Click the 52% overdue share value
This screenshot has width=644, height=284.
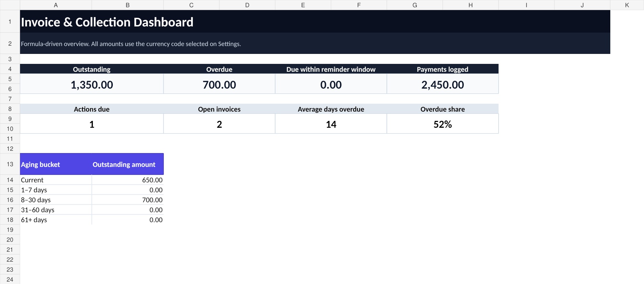click(x=443, y=124)
